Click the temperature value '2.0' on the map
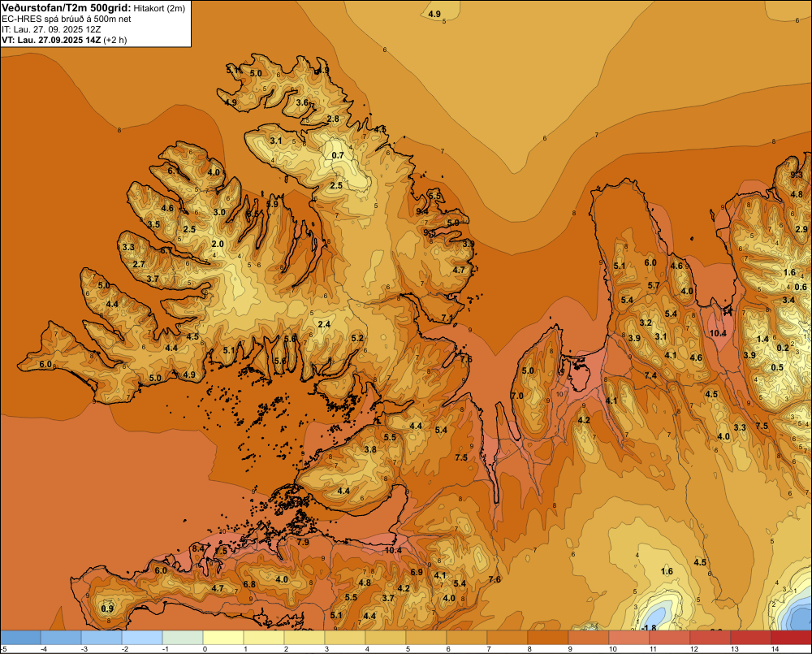 (218, 244)
